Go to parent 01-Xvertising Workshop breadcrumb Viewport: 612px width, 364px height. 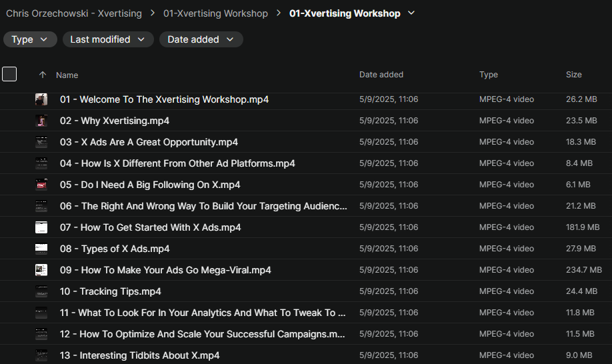click(x=215, y=13)
